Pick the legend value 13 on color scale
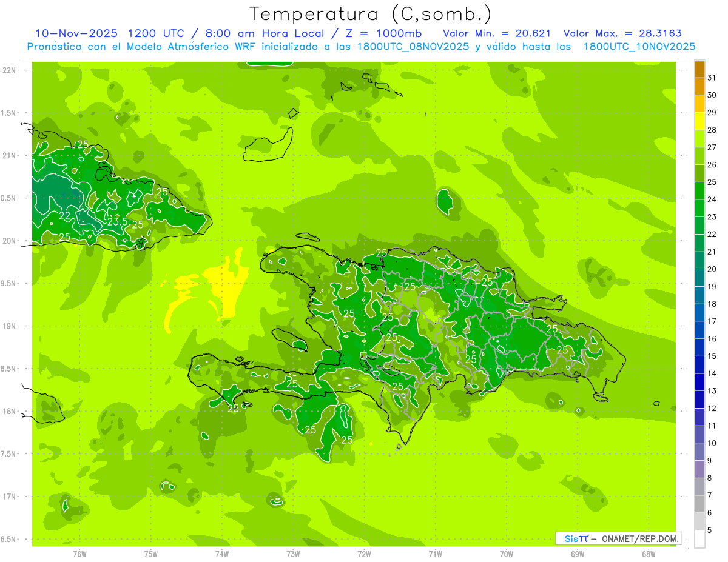The width and height of the screenshot is (728, 562). pyautogui.click(x=712, y=391)
